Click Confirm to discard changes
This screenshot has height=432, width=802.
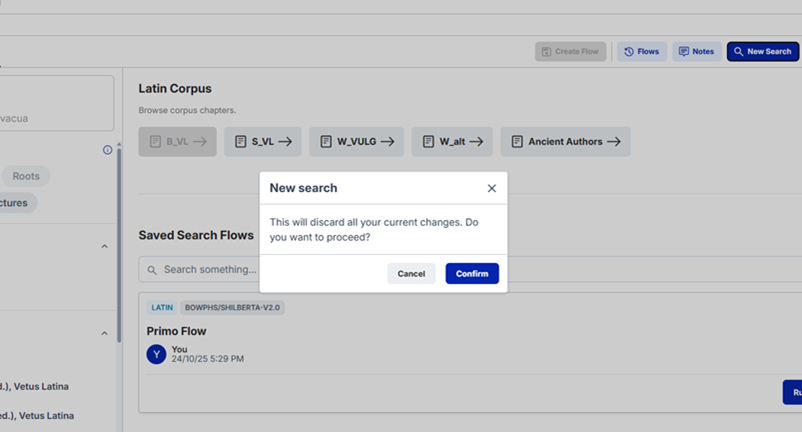[472, 274]
